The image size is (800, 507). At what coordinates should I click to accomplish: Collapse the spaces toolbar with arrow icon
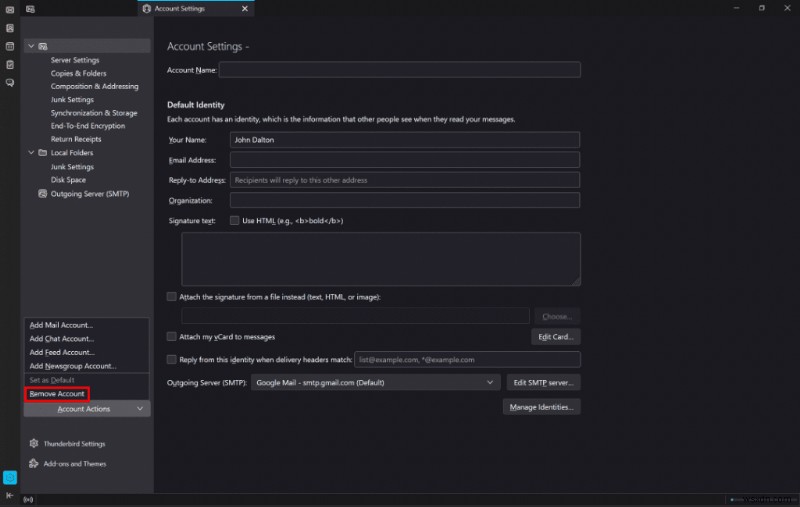10,495
